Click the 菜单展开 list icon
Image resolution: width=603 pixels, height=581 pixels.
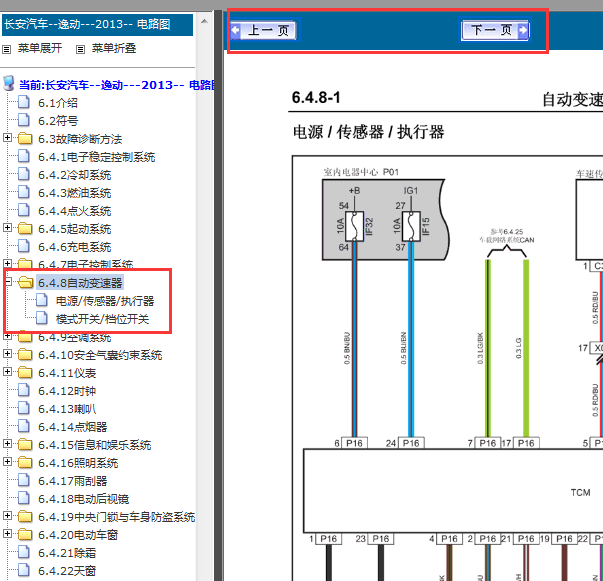pyautogui.click(x=7, y=49)
